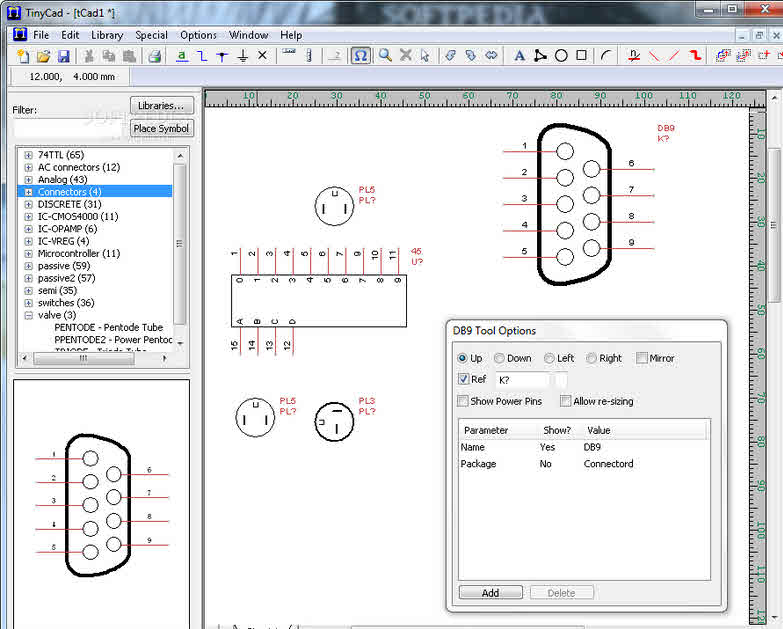Save the design with floppy disk icon
Viewport: 783px width, 629px height.
pos(63,56)
